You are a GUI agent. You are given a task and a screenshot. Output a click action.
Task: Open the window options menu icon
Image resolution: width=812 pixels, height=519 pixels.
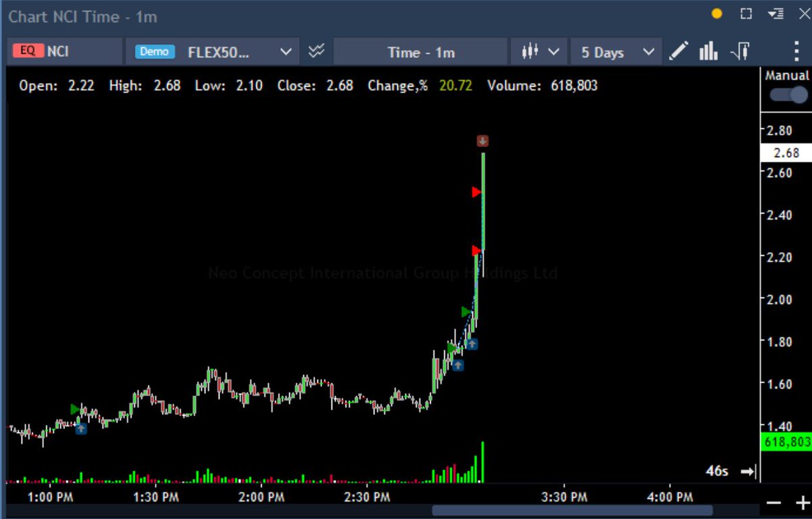(775, 14)
